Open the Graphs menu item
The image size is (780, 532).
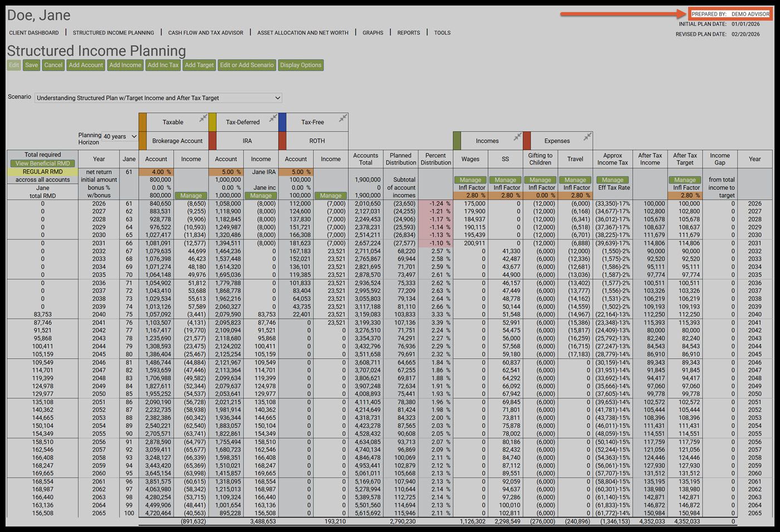pos(373,33)
